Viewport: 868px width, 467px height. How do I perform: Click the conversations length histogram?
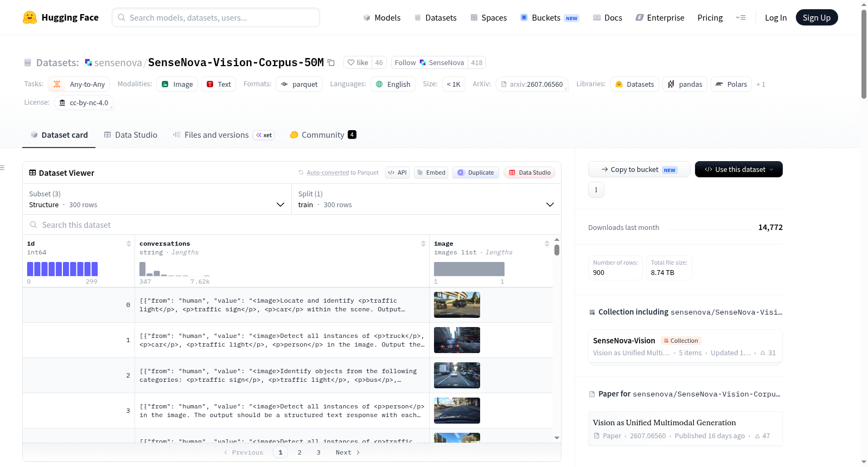174,269
